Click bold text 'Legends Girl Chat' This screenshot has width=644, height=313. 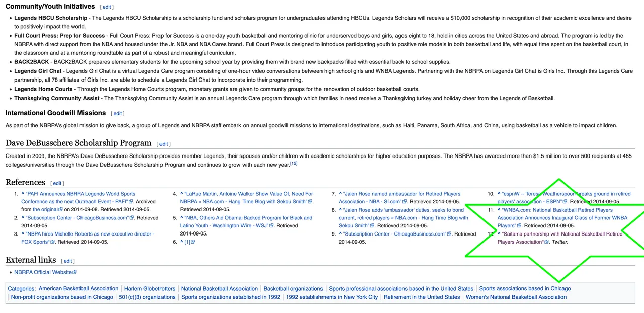click(38, 71)
